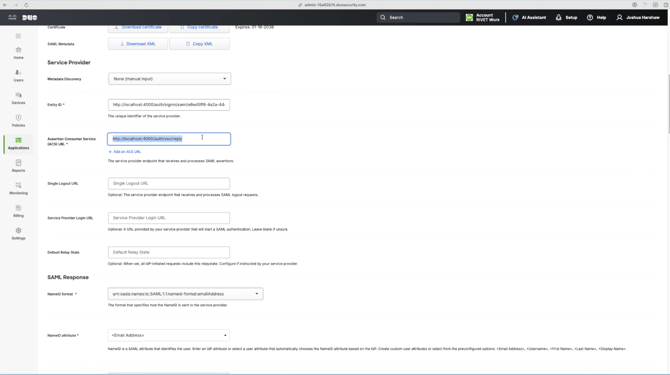
Task: Collapse the sidebar hamburger menu
Action: click(x=18, y=36)
